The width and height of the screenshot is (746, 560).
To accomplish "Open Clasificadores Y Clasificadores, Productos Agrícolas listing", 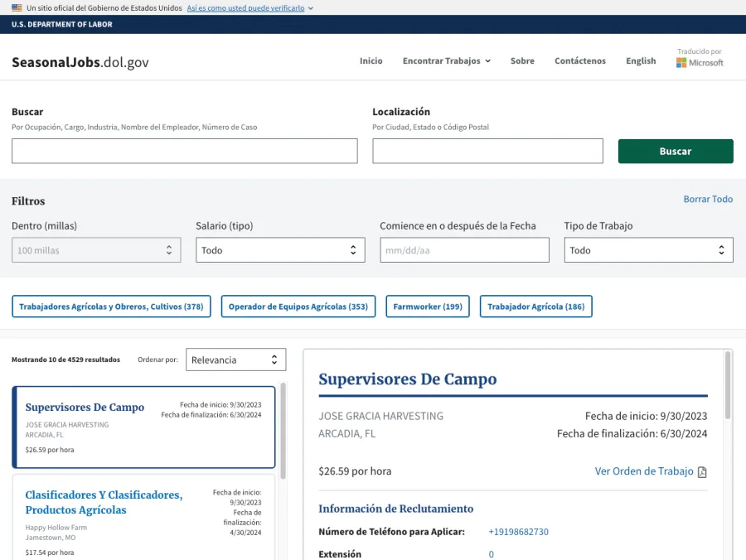I will 104,503.
